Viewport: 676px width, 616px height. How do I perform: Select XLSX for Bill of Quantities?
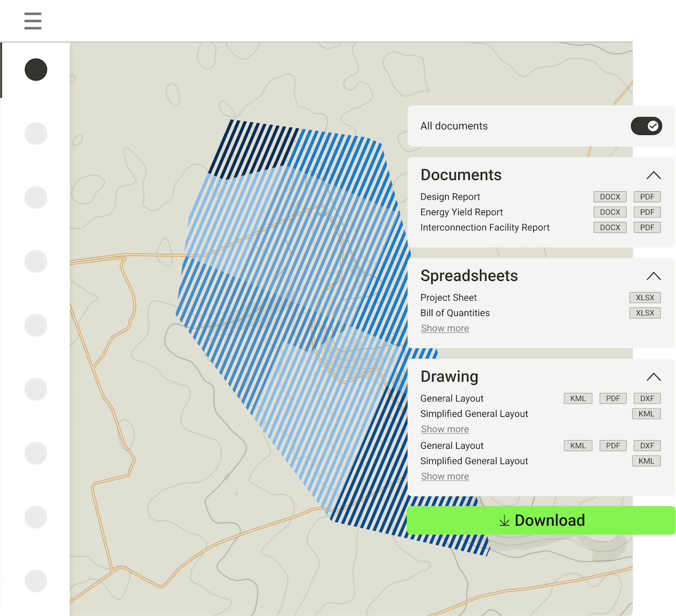[645, 313]
